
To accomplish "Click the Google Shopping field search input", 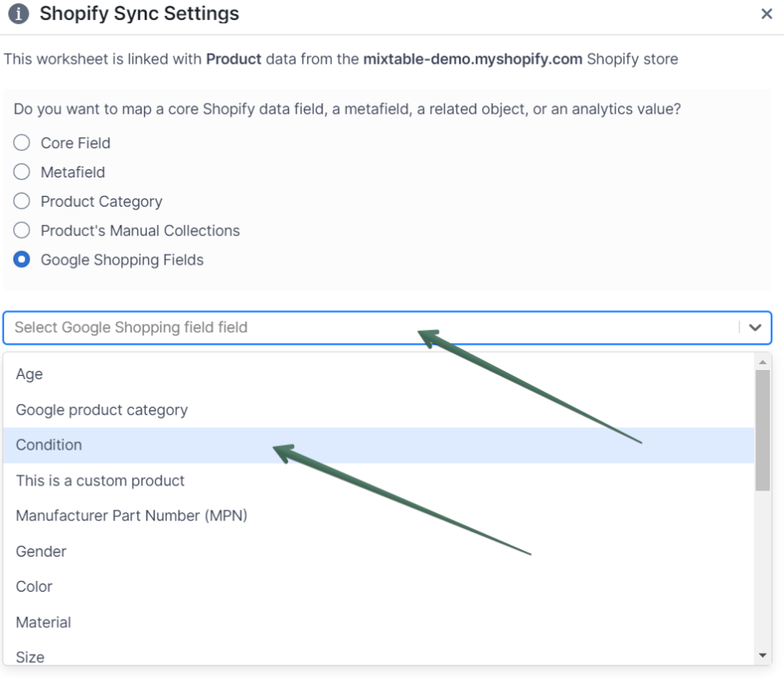I will pos(369,327).
